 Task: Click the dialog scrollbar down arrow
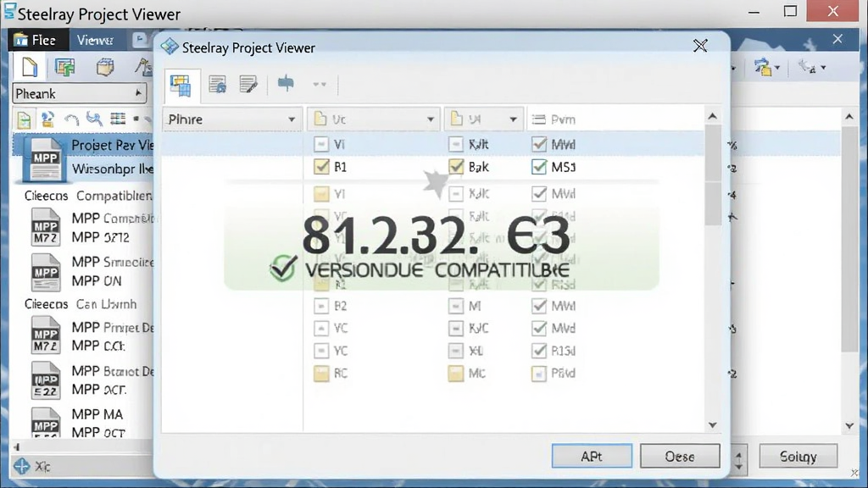(x=712, y=425)
